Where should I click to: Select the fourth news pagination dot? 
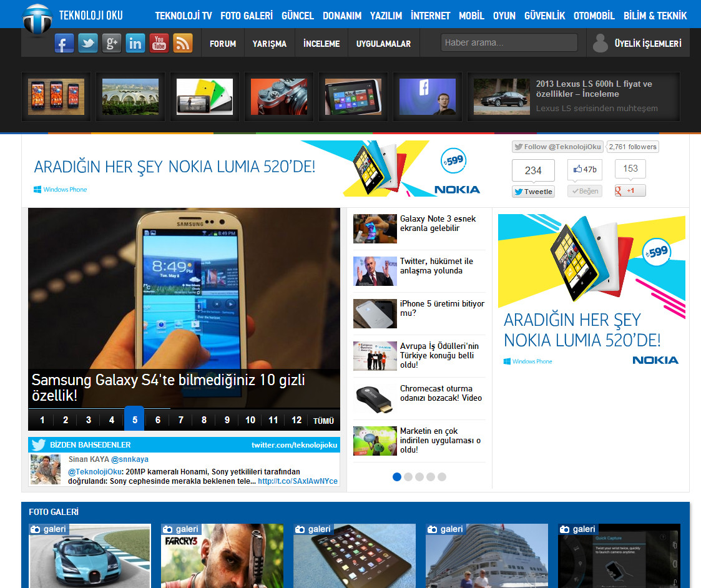[x=431, y=477]
